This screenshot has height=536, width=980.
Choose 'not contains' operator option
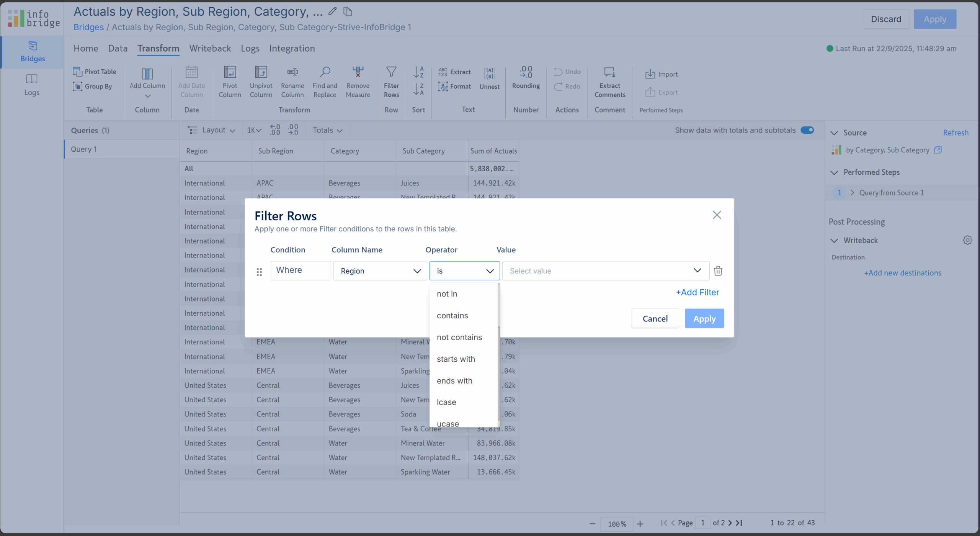[x=459, y=337]
